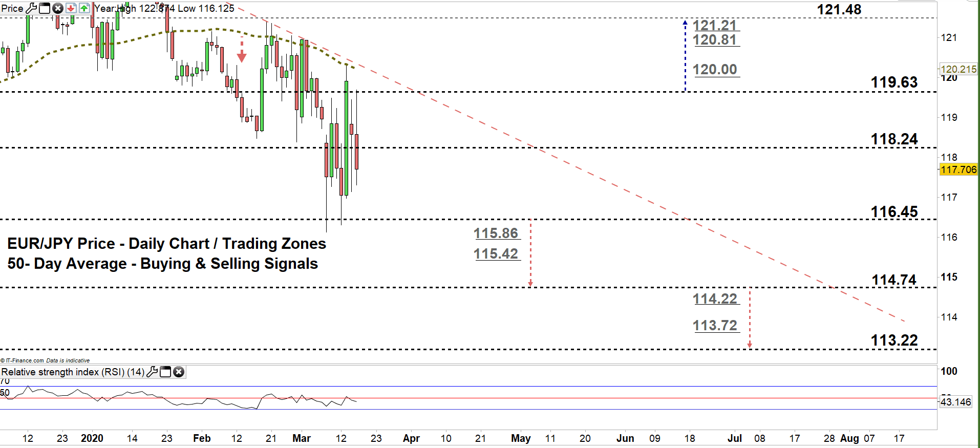Click the red sell-signal down arrow on chart
980x448 pixels.
242,50
